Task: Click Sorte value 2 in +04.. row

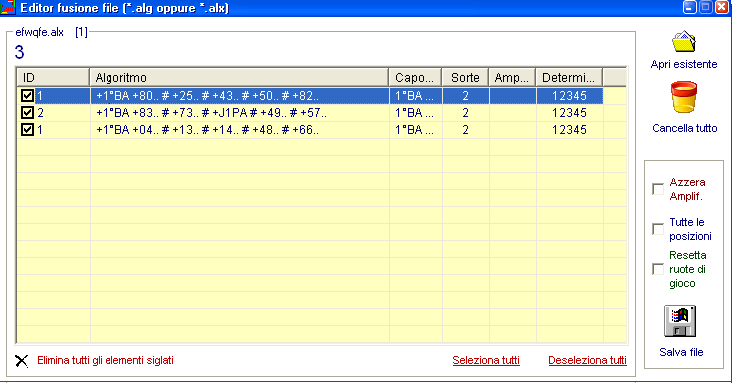Action: coord(465,129)
